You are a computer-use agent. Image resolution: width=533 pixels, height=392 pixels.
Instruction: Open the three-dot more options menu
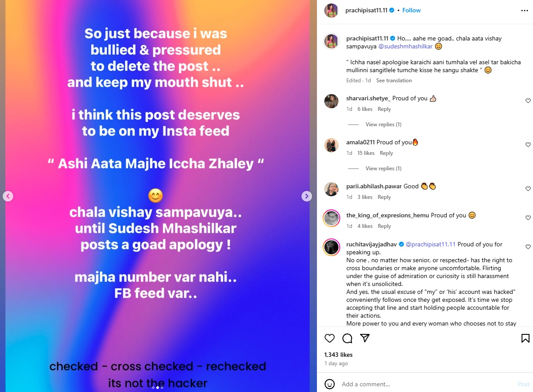[524, 10]
